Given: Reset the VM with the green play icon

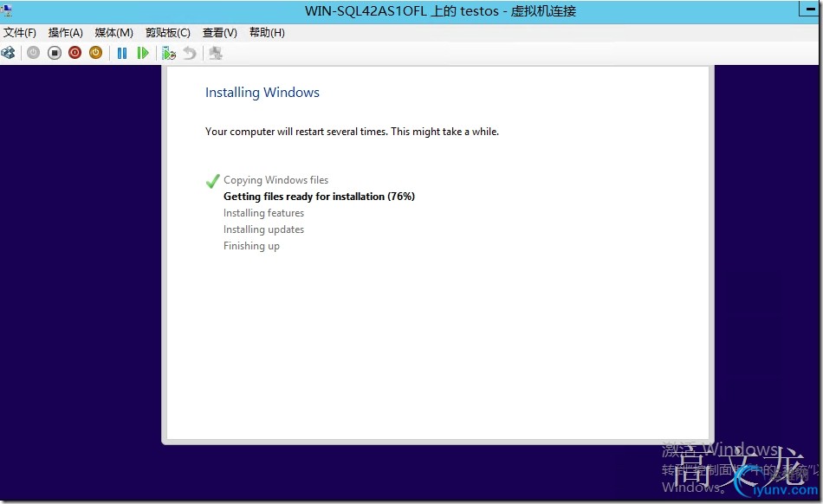Looking at the screenshot, I should pyautogui.click(x=143, y=53).
